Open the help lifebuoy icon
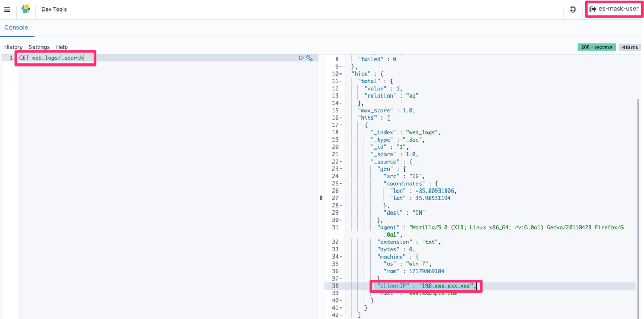The image size is (644, 319). coord(573,9)
